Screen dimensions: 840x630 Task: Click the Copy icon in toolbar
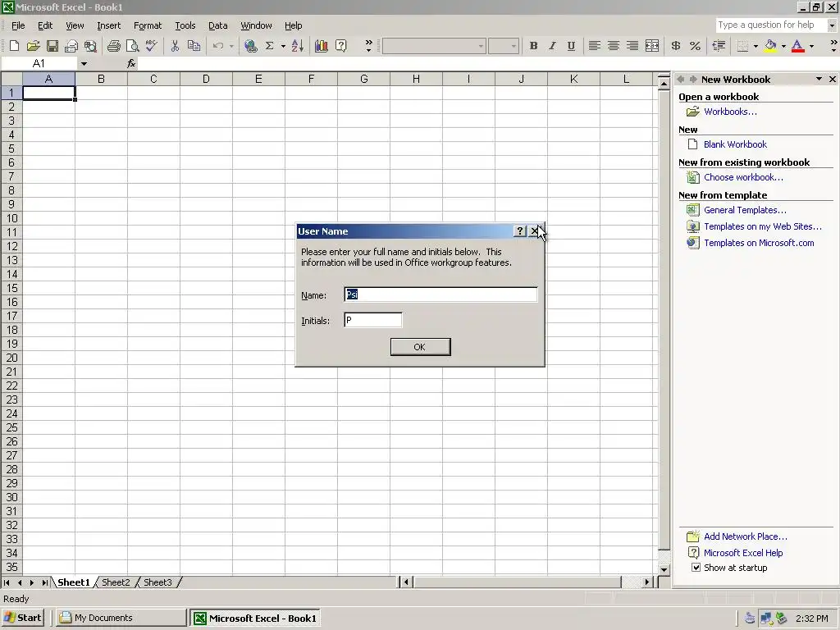pos(194,46)
